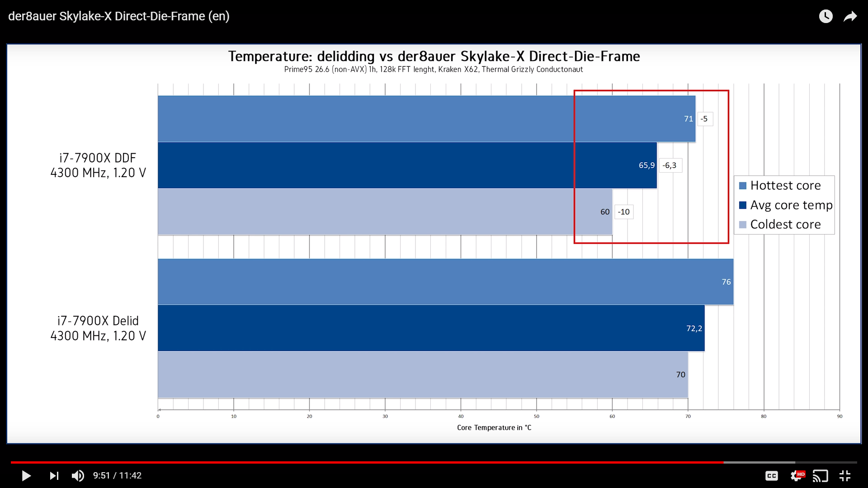Click the '-6,3' delta label
The height and width of the screenshot is (488, 868).
pos(670,165)
